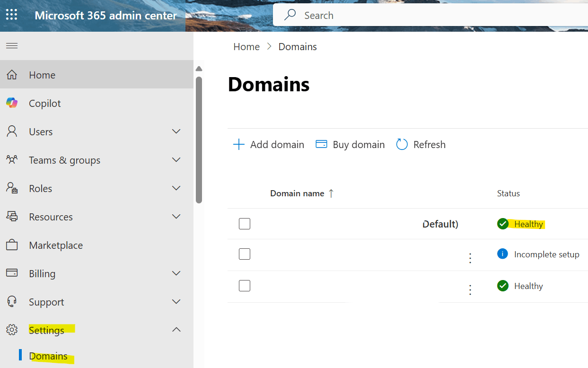The height and width of the screenshot is (368, 588).
Task: Expand the Support chevron
Action: (176, 301)
